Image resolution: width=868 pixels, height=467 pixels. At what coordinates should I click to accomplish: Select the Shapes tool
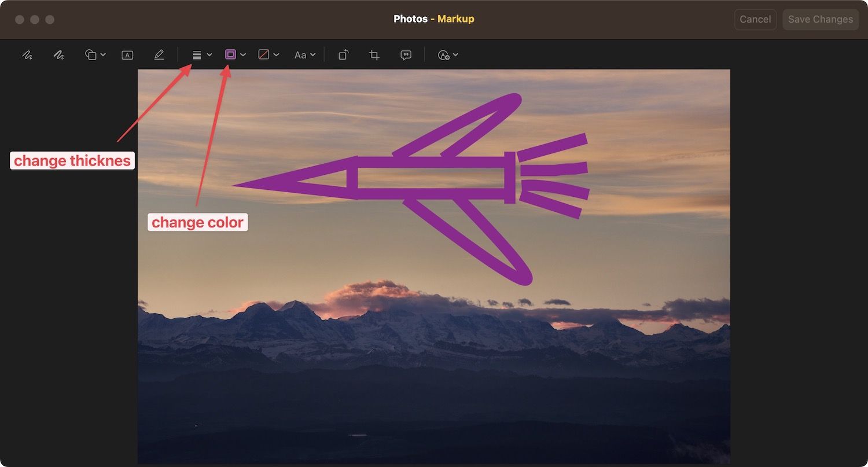click(x=91, y=54)
